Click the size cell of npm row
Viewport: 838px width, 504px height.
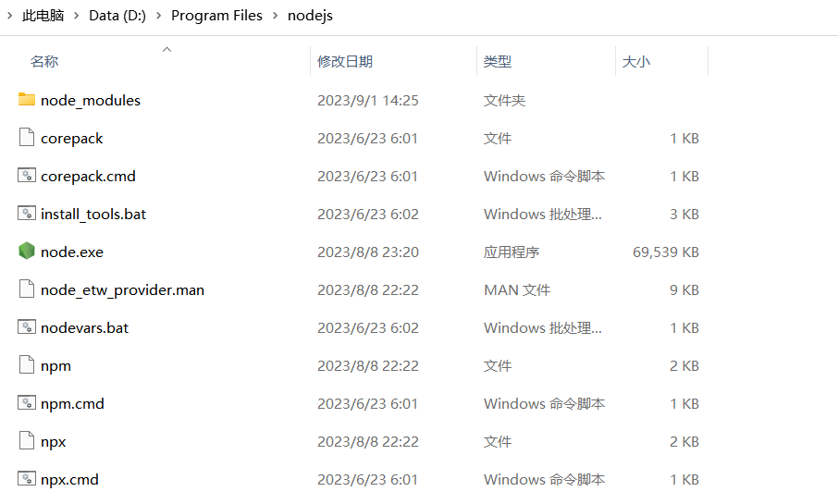tap(684, 366)
